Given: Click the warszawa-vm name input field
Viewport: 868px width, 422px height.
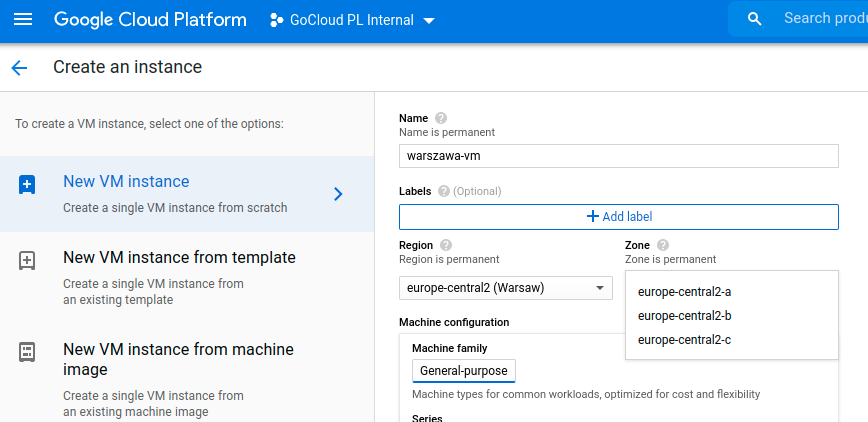Looking at the screenshot, I should pyautogui.click(x=618, y=156).
